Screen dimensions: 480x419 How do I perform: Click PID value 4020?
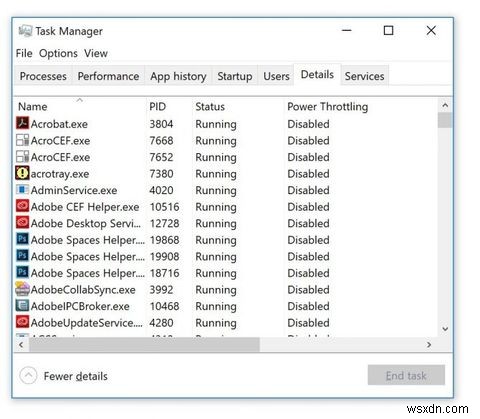pyautogui.click(x=161, y=190)
